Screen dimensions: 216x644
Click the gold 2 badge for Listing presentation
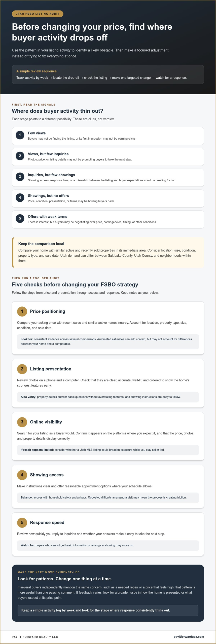(x=22, y=369)
